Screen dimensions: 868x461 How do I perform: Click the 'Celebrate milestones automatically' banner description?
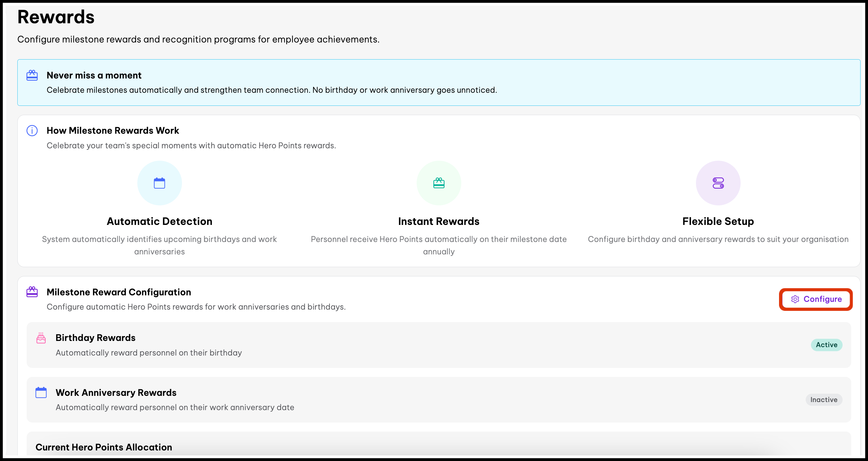click(x=272, y=90)
